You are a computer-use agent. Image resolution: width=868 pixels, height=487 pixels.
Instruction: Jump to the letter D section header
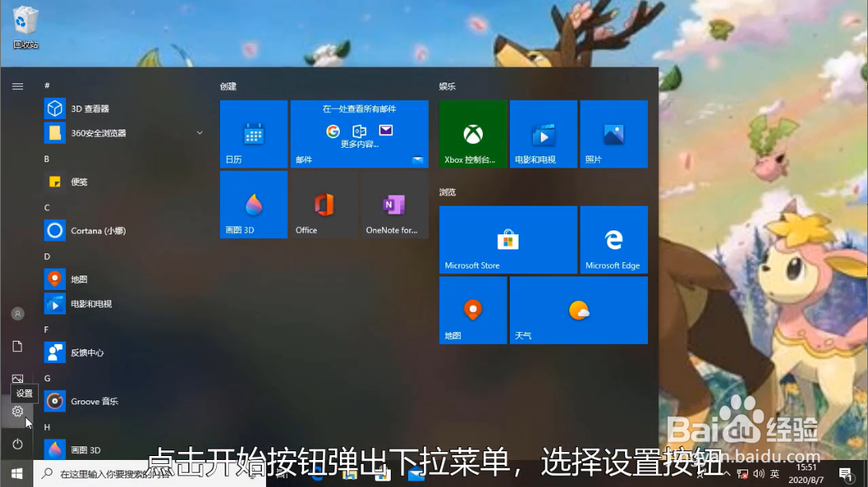[x=46, y=256]
